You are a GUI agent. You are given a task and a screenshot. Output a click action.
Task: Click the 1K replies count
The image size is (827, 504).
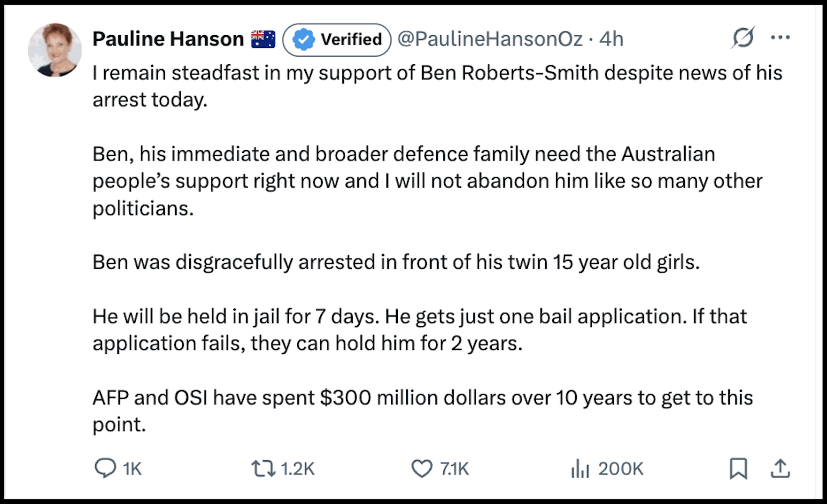coord(132,468)
